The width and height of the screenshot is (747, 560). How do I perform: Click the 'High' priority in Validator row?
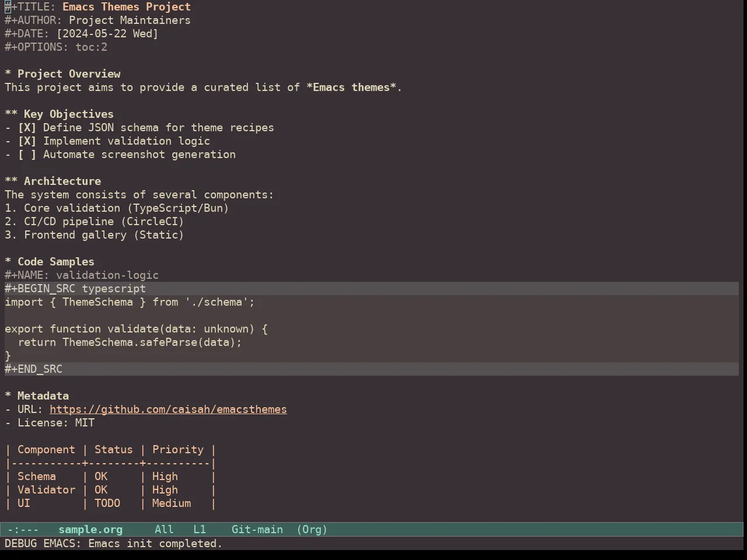point(165,490)
